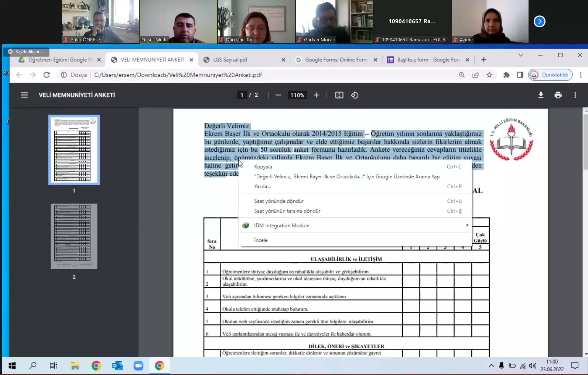Viewport: 588px width, 375px height.
Task: Open Windows Start menu
Action: point(12,366)
